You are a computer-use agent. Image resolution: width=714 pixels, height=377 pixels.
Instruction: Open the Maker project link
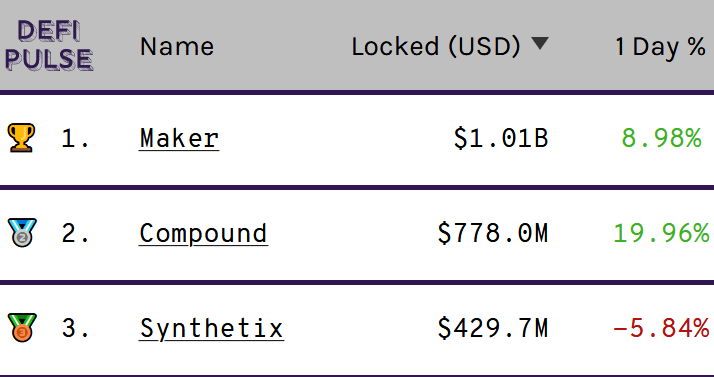tap(179, 138)
